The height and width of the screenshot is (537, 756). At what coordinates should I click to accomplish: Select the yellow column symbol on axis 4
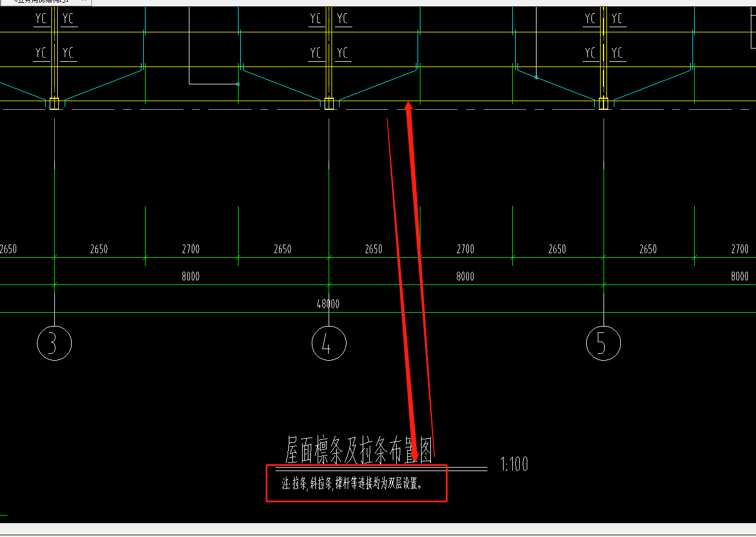tap(329, 103)
